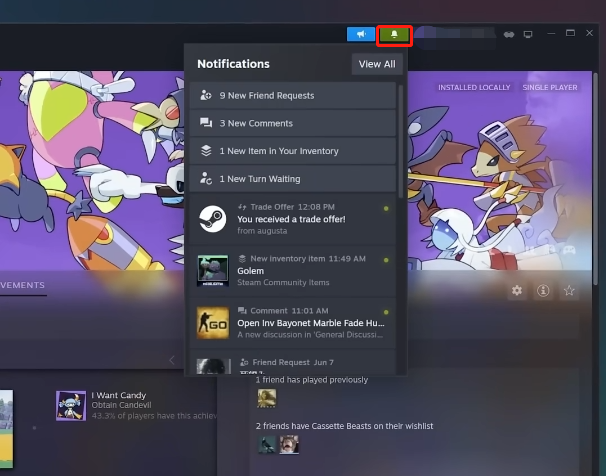Viewport: 606px width, 476px height.
Task: Open VR mode icon in title bar
Action: (509, 35)
